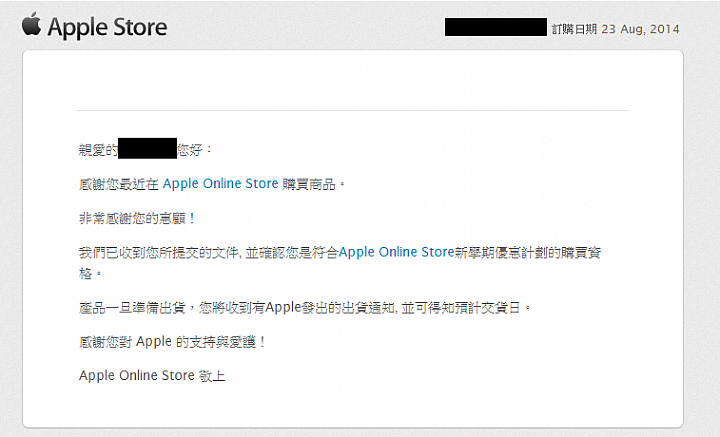Click the 非常感謝您的惠顧 line

click(137, 218)
